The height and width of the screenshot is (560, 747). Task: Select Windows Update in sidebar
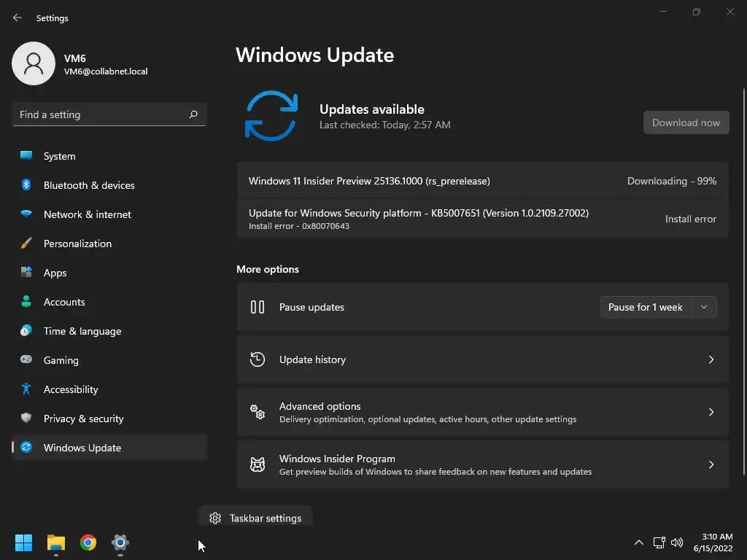109,448
